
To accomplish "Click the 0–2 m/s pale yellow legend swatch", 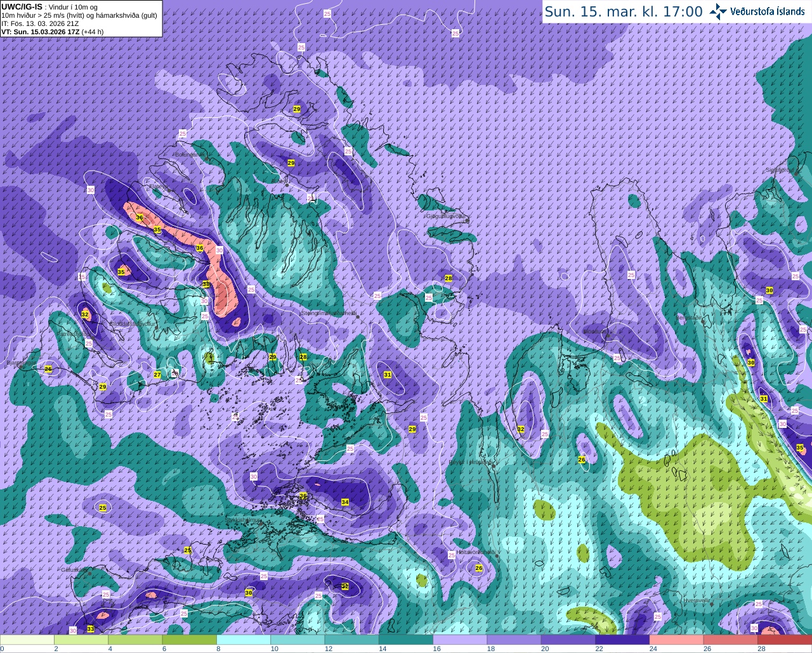I will click(x=27, y=640).
